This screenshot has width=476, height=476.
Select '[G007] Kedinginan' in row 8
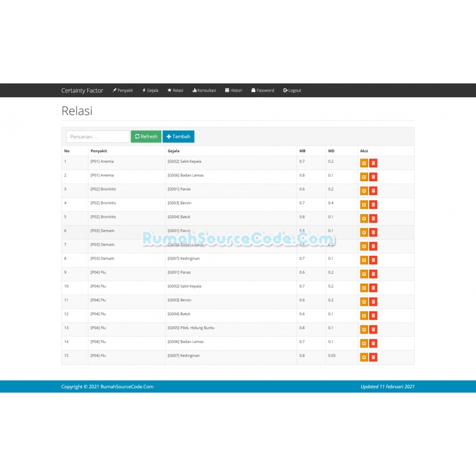point(184,259)
